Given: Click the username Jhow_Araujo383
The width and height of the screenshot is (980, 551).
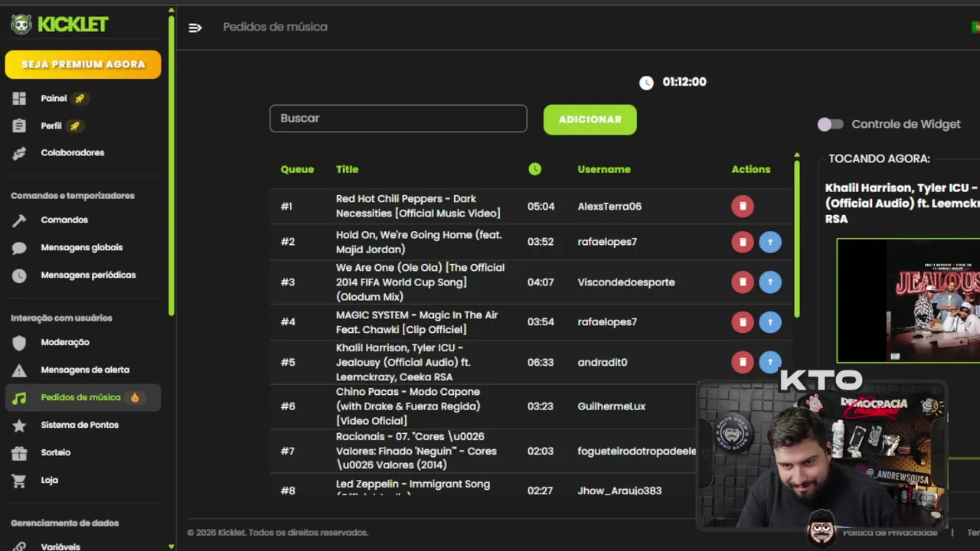Looking at the screenshot, I should pyautogui.click(x=619, y=491).
